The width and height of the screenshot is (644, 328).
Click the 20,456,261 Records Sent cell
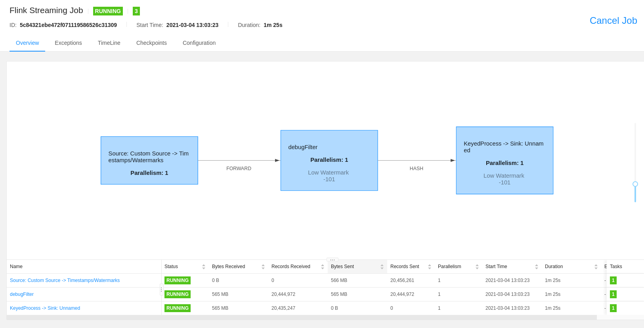click(402, 280)
